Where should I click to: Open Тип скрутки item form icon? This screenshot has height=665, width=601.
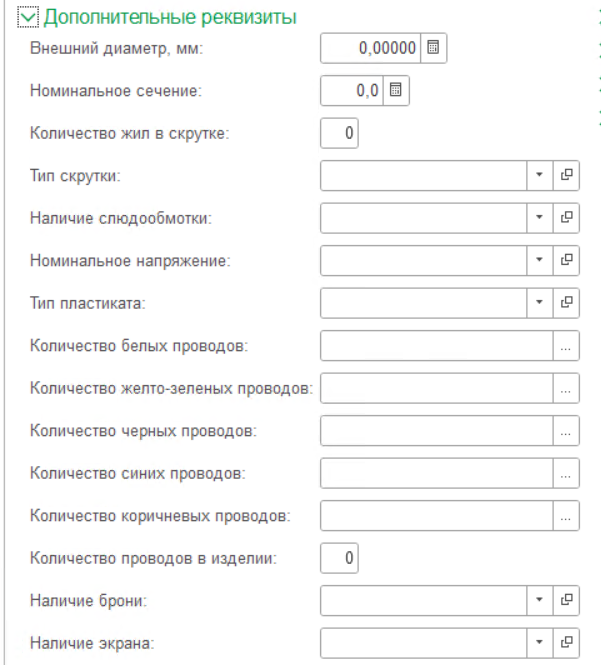[566, 175]
